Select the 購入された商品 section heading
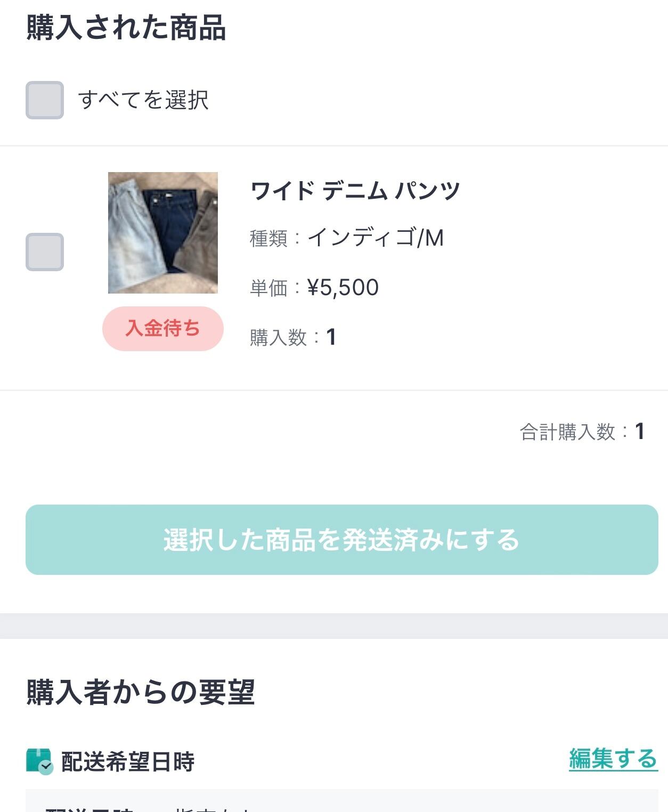 pos(126,28)
